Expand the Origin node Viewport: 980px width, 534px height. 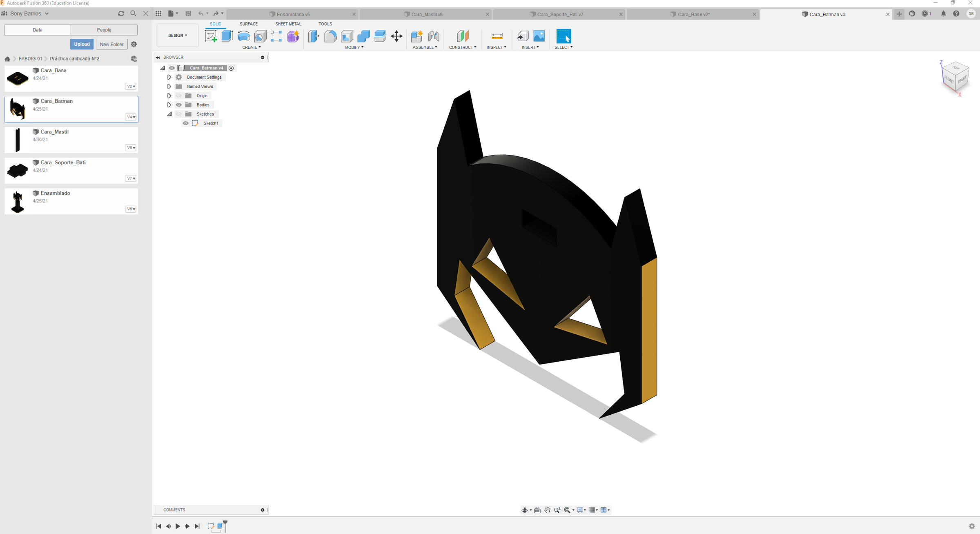point(169,96)
